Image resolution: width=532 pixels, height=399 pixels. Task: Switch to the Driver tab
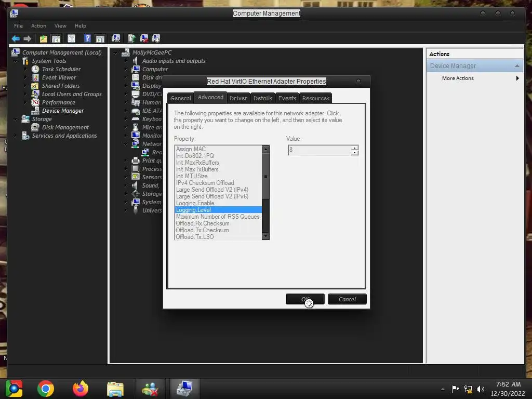point(238,98)
